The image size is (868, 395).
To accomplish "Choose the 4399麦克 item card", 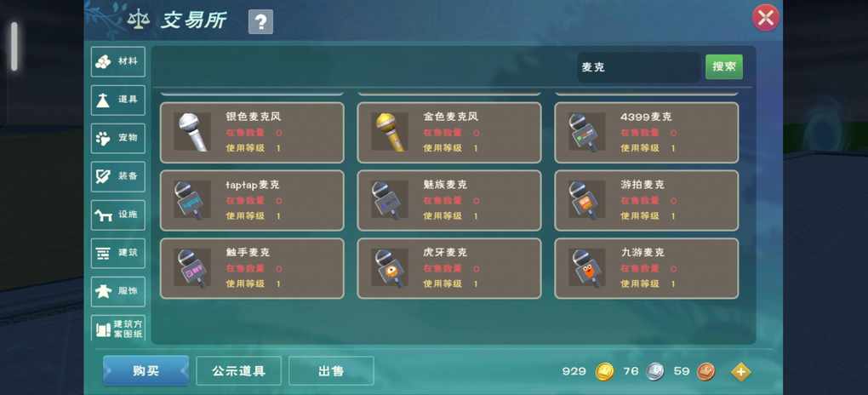I will click(x=646, y=133).
